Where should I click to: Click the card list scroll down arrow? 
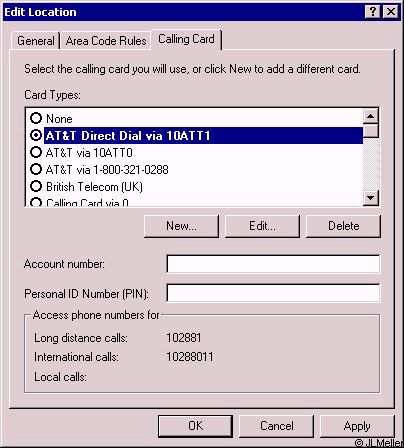(x=370, y=198)
